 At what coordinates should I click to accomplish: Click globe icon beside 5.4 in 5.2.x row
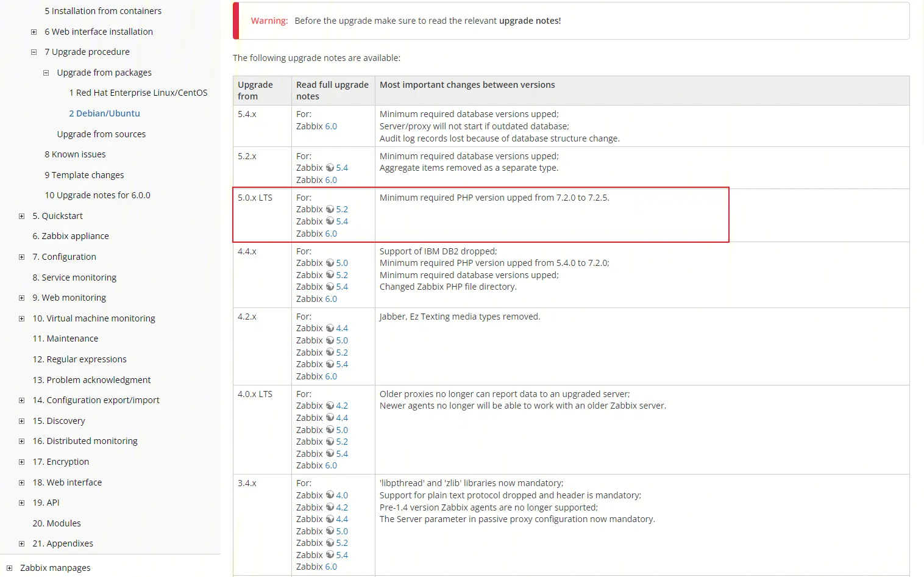(x=330, y=168)
